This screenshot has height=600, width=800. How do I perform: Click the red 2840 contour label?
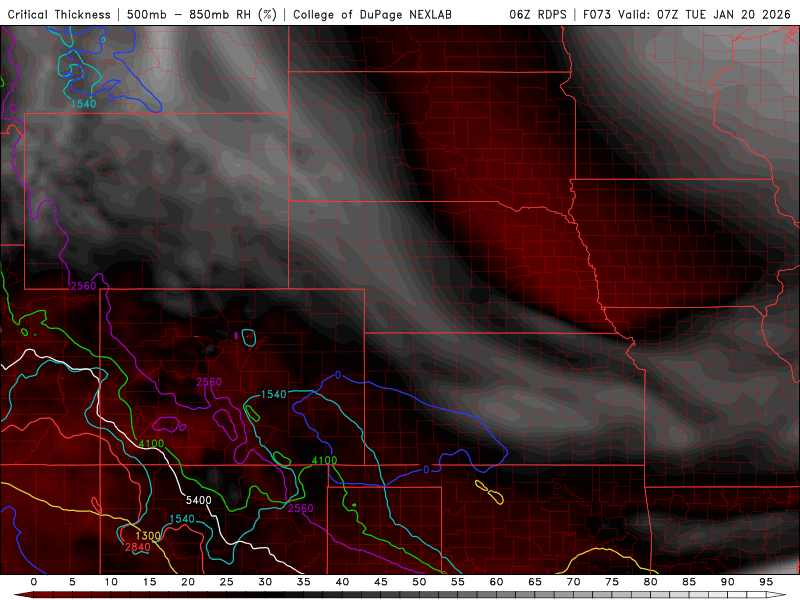[138, 547]
